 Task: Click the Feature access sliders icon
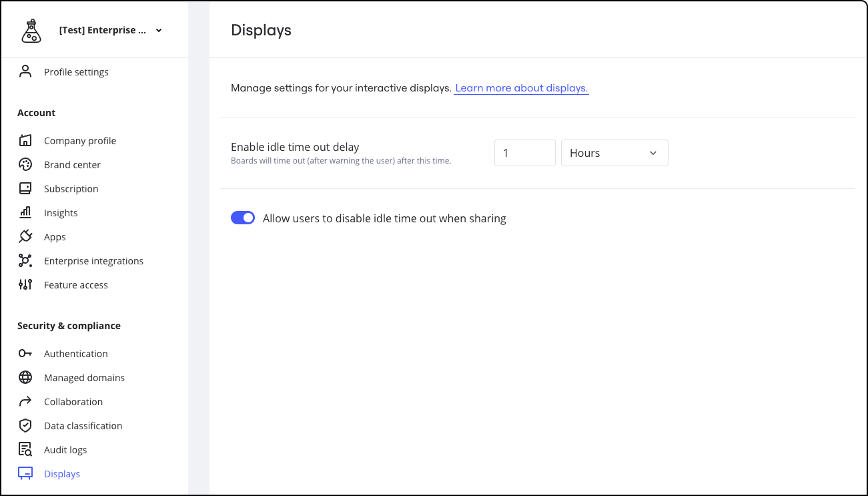(x=25, y=285)
